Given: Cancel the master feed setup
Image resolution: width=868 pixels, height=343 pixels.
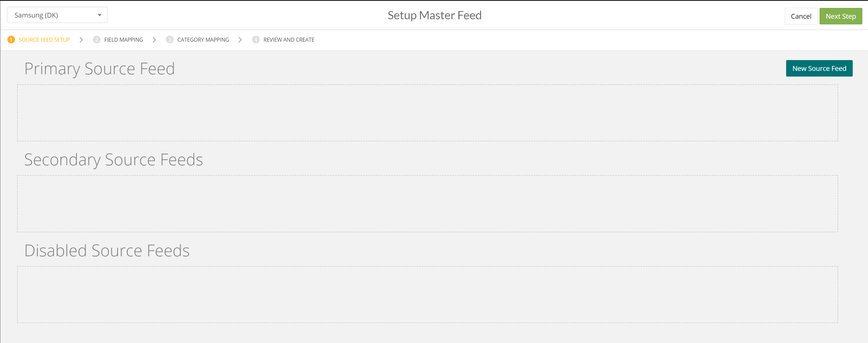Looking at the screenshot, I should coord(801,16).
